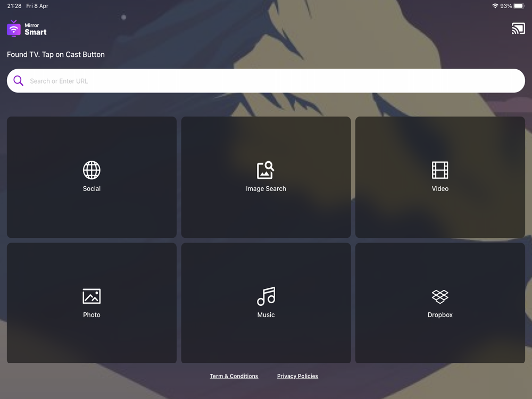Screen dimensions: 532x399
Task: Open Term & Conditions link
Action: pyautogui.click(x=234, y=376)
